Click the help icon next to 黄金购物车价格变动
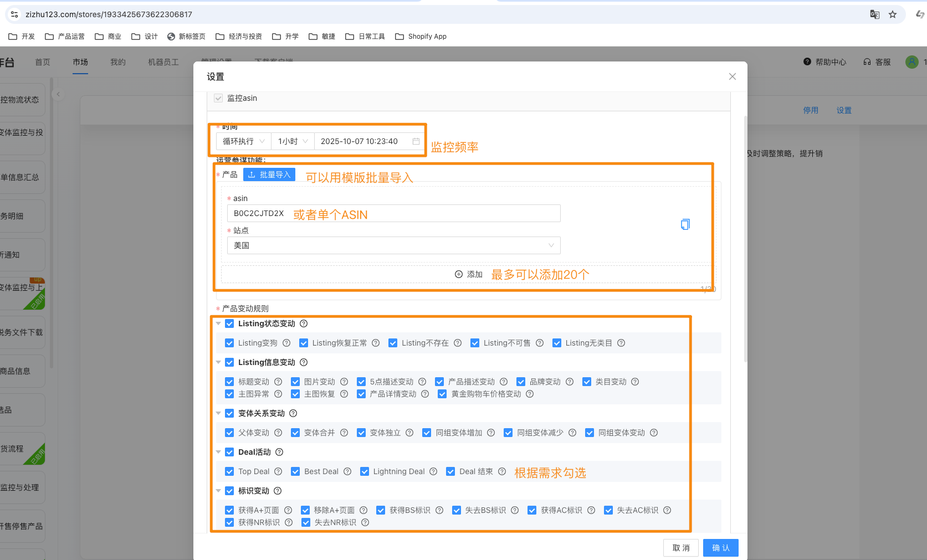 point(530,394)
